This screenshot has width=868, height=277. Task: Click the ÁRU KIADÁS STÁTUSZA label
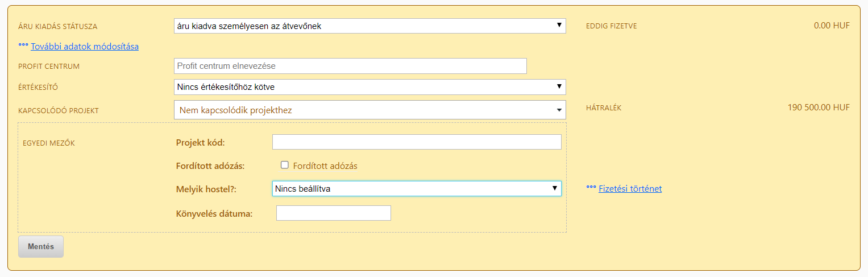pos(58,27)
